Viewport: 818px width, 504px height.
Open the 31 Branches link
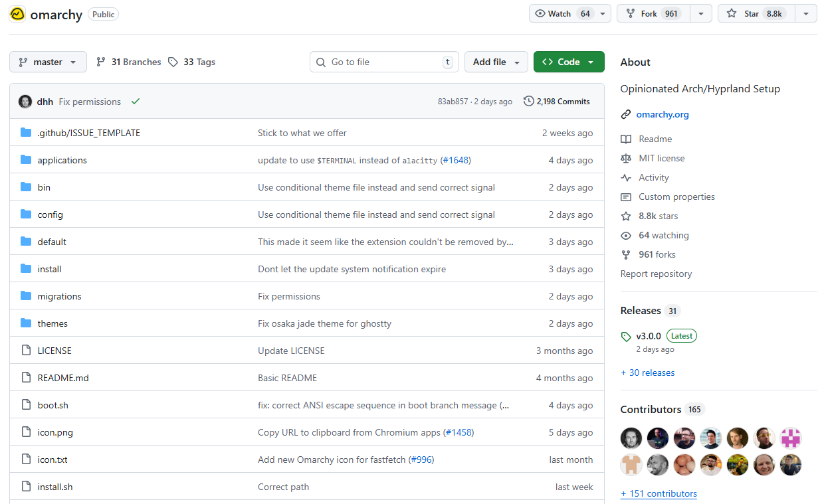point(129,62)
